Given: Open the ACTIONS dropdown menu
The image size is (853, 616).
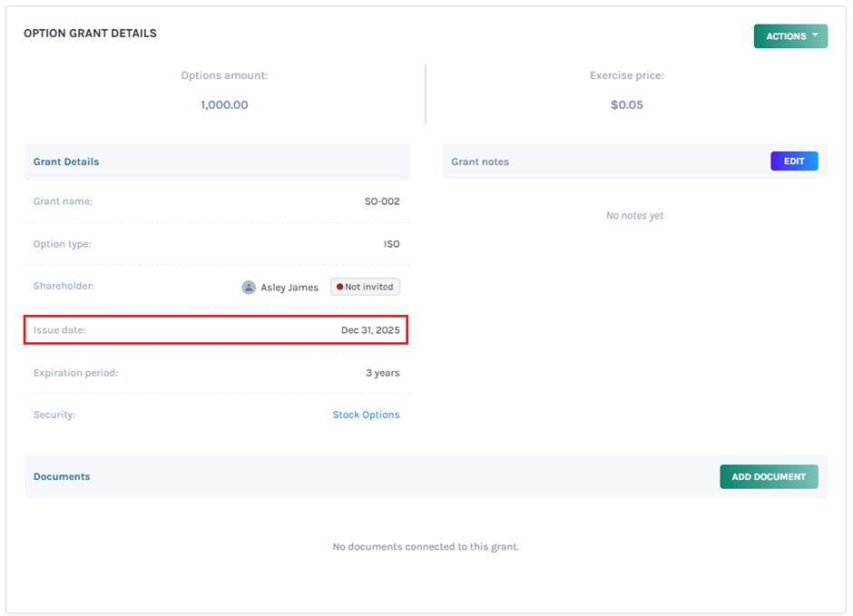Looking at the screenshot, I should (785, 36).
